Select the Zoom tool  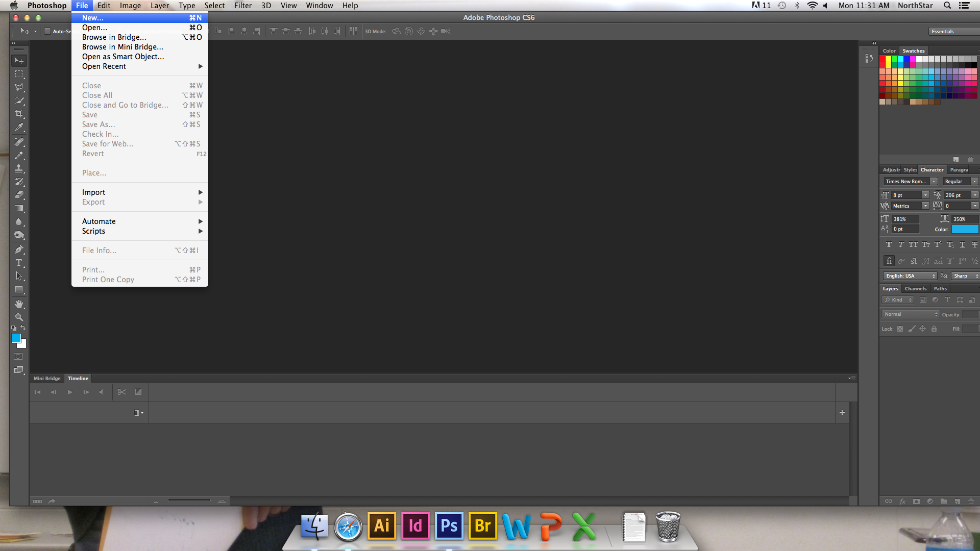(x=19, y=317)
